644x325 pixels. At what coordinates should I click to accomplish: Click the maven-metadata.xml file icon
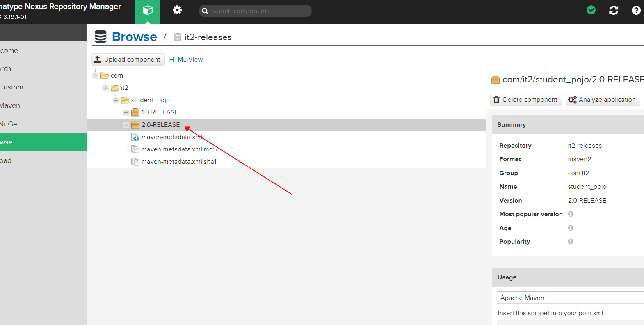point(135,137)
